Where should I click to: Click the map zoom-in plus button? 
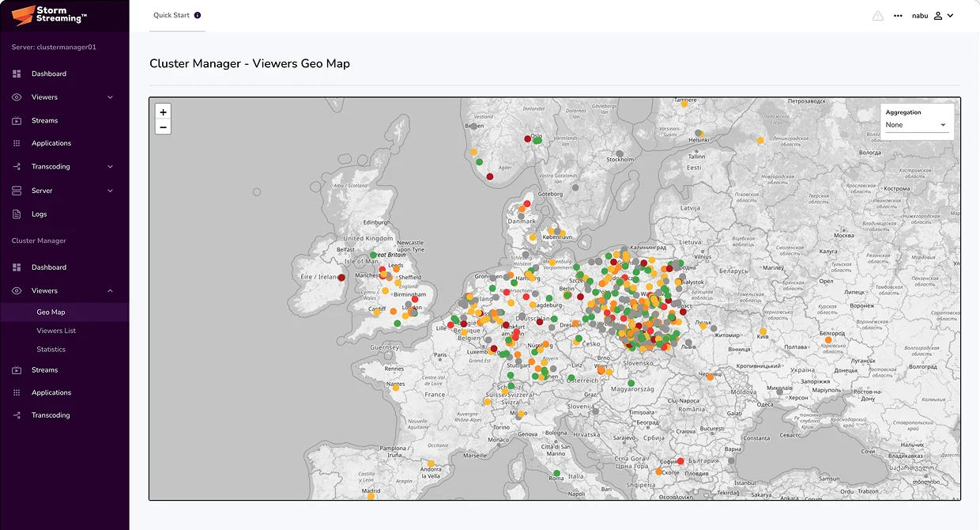coord(163,111)
